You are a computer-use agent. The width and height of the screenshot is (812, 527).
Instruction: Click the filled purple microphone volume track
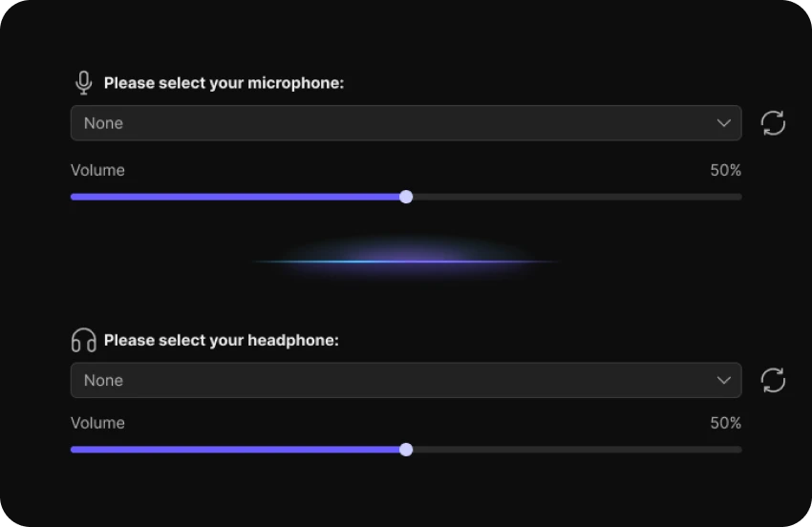pyautogui.click(x=237, y=197)
